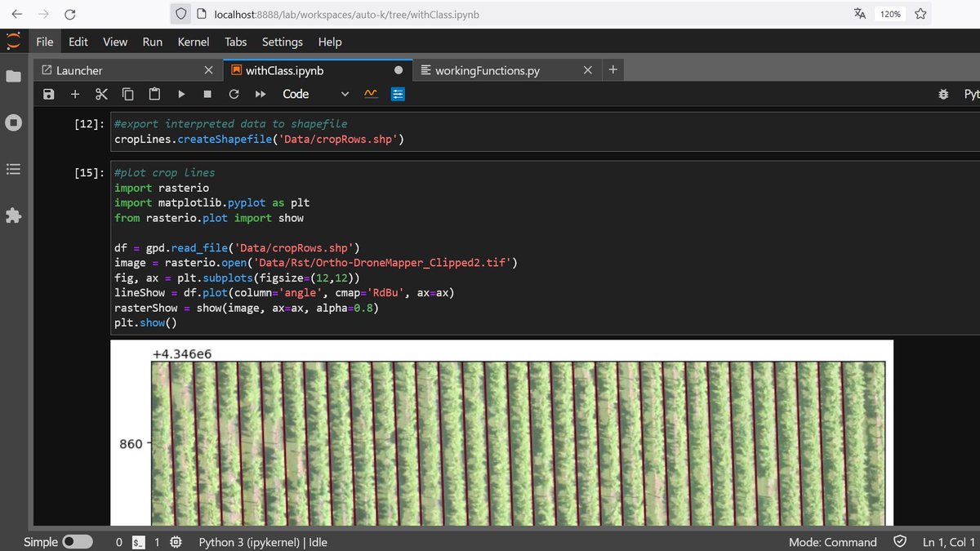Close the Launcher tab

click(x=208, y=70)
